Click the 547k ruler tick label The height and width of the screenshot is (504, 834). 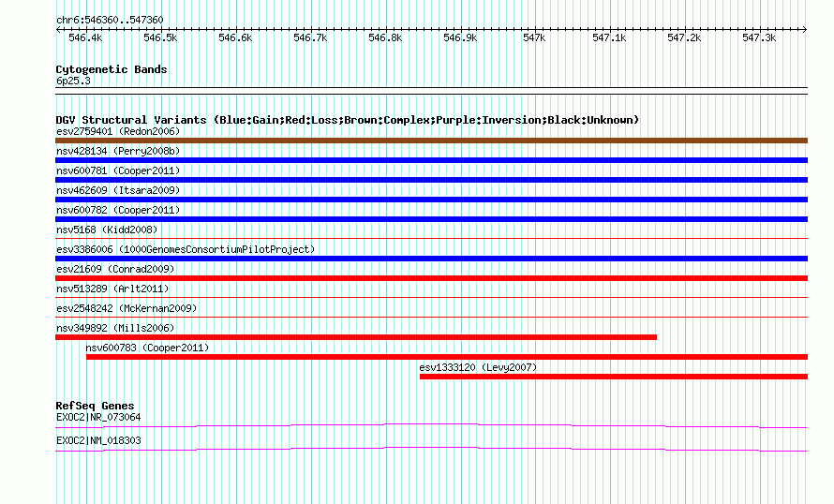(534, 37)
